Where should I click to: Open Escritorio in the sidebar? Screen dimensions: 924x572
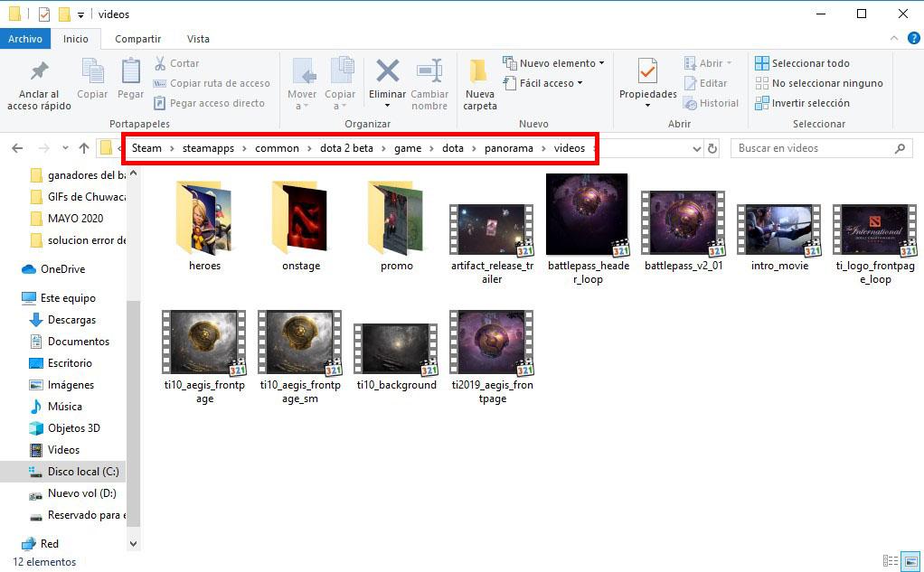tap(61, 363)
